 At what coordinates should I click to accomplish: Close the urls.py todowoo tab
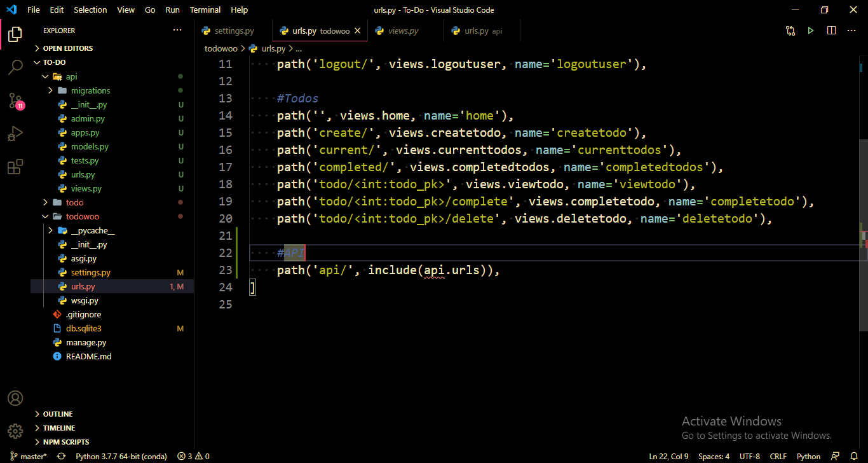point(358,31)
